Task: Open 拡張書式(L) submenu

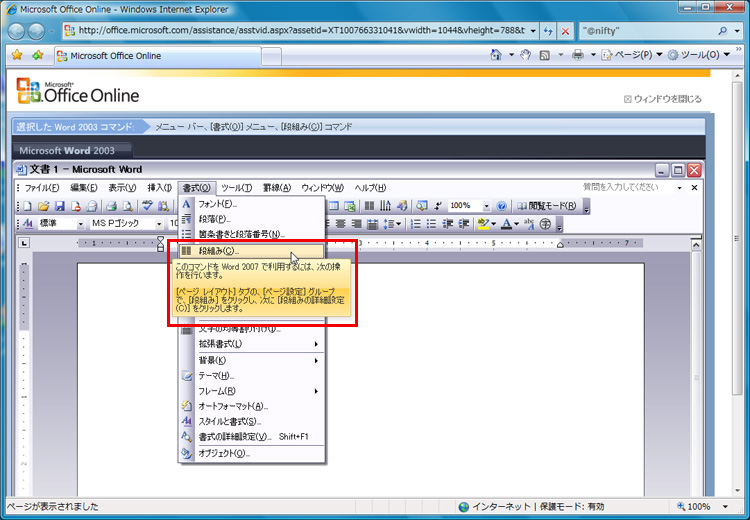Action: click(x=252, y=344)
